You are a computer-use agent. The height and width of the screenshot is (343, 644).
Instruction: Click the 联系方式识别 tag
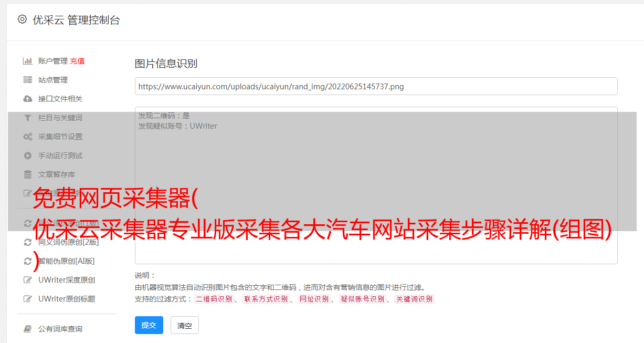pyautogui.click(x=266, y=299)
